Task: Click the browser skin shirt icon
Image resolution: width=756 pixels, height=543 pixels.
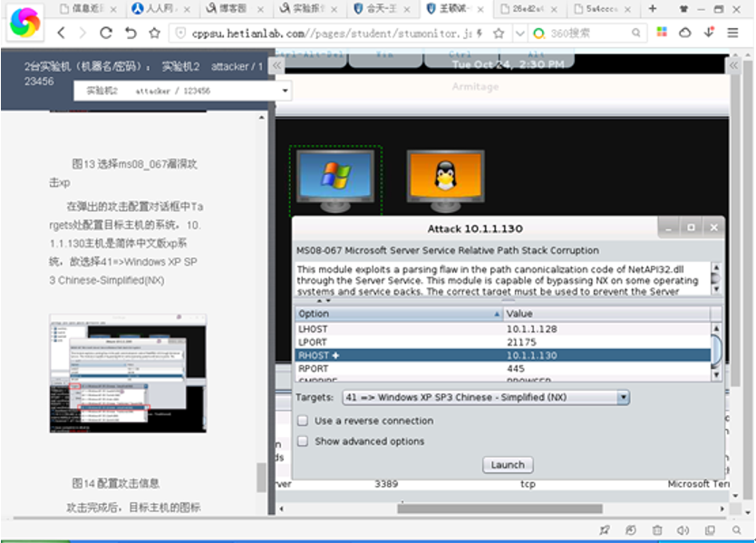Action: point(683,9)
